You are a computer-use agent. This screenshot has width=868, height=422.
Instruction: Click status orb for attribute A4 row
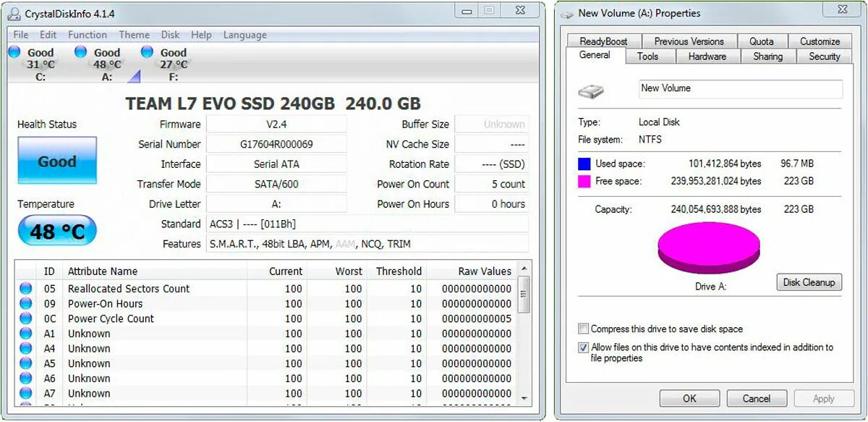tap(26, 349)
